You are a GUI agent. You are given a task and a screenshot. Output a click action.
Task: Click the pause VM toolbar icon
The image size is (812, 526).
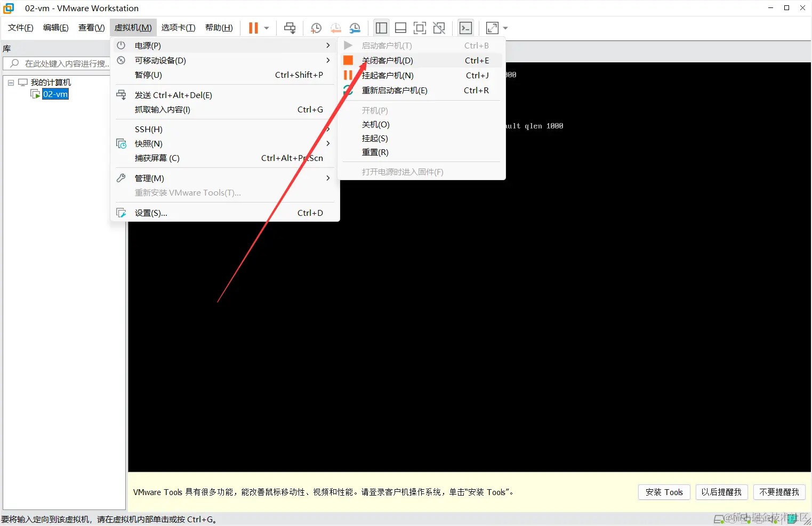click(253, 28)
